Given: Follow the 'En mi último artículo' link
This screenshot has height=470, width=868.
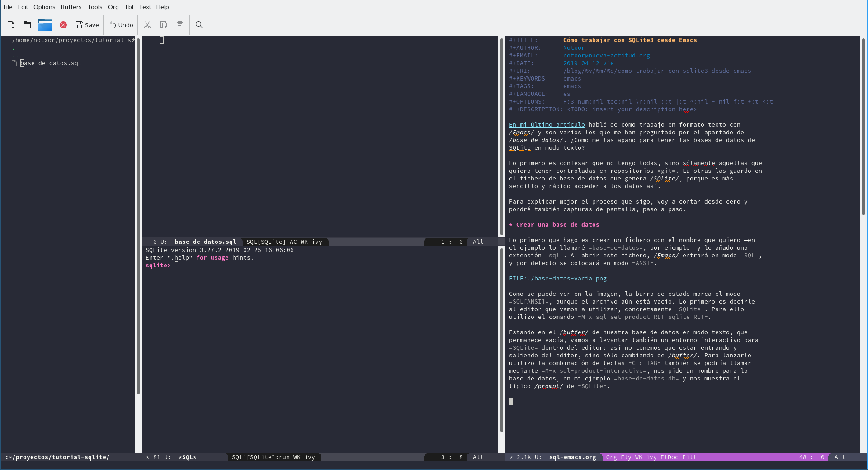Looking at the screenshot, I should coord(547,125).
